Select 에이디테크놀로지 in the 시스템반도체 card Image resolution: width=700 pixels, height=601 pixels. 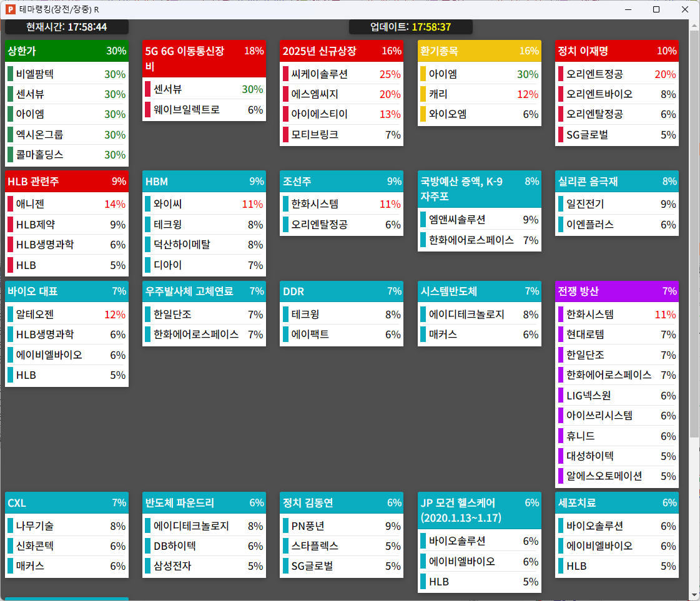480,315
